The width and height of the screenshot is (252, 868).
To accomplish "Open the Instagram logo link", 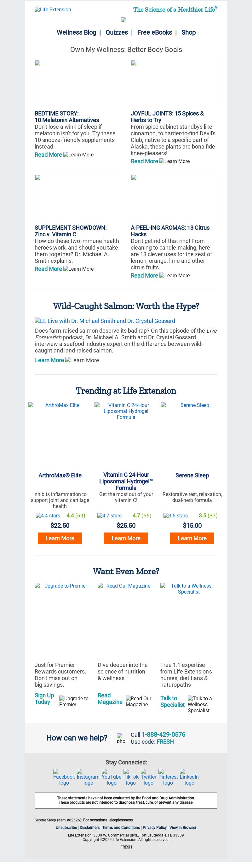I will click(x=88, y=777).
